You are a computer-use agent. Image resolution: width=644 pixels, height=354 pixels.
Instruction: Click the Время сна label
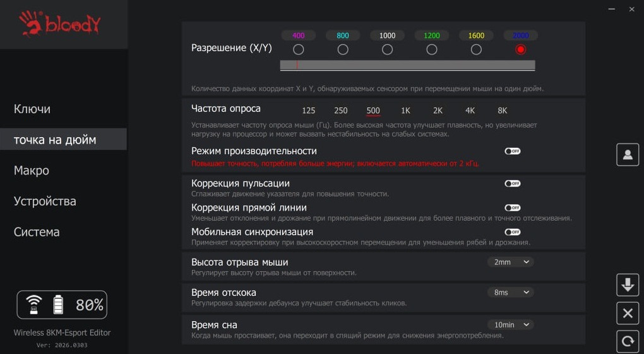pos(215,325)
